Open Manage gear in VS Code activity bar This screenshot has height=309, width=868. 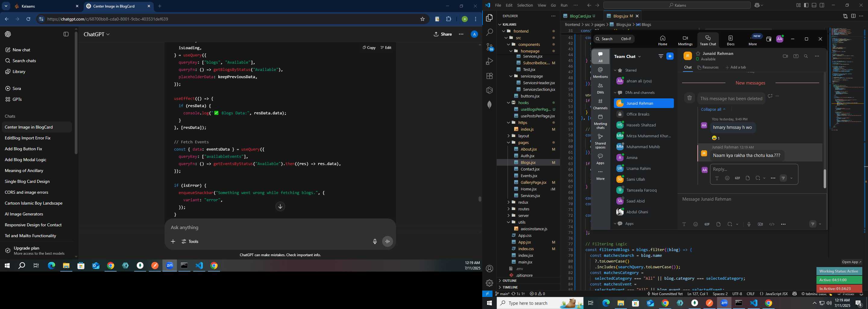[489, 283]
